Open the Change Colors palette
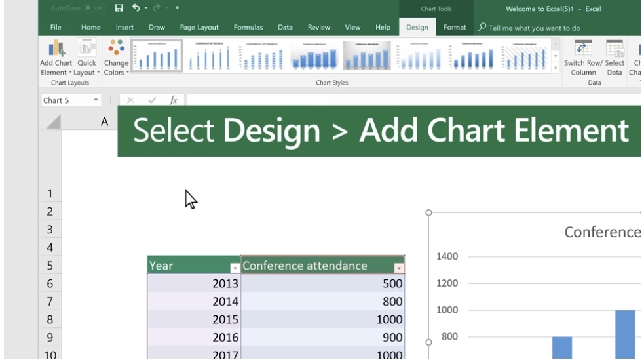 coord(116,58)
